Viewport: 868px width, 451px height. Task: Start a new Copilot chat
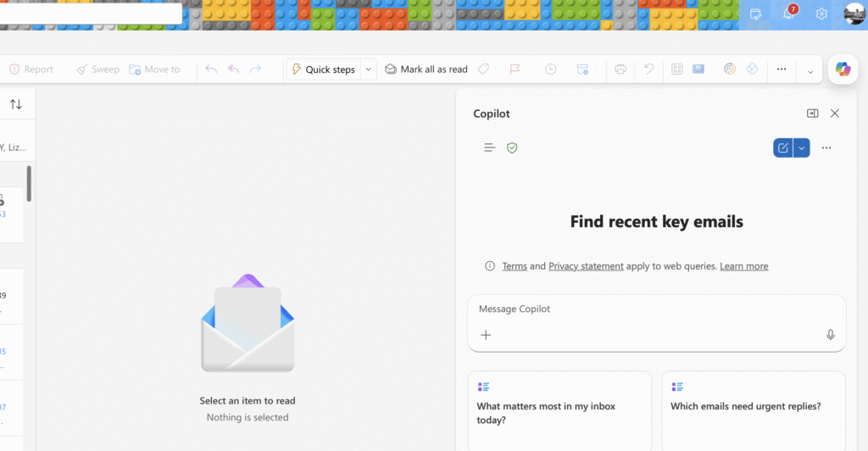pos(782,148)
